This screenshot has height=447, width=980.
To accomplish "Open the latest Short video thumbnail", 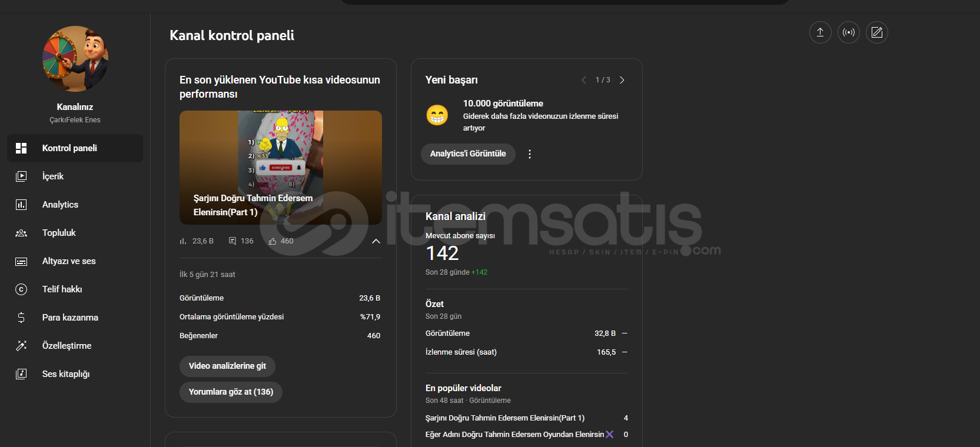I will [280, 167].
